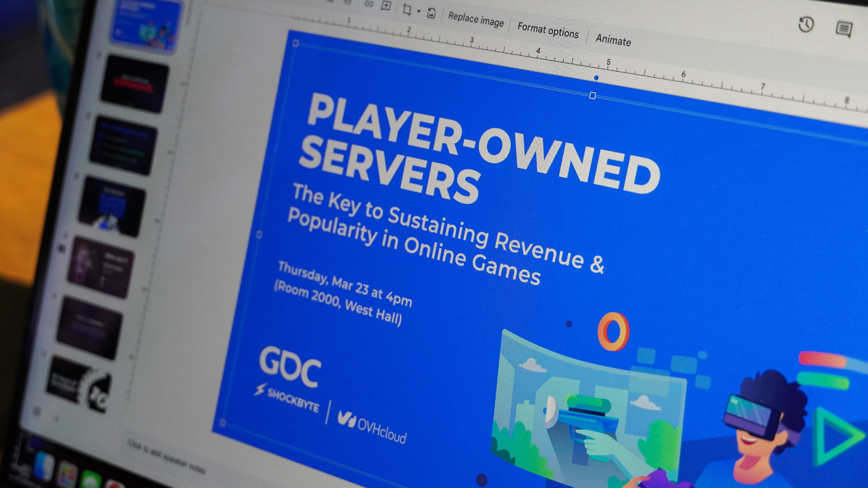
Task: Select the seventh black-and-white slide thumbnail
Action: tap(79, 384)
